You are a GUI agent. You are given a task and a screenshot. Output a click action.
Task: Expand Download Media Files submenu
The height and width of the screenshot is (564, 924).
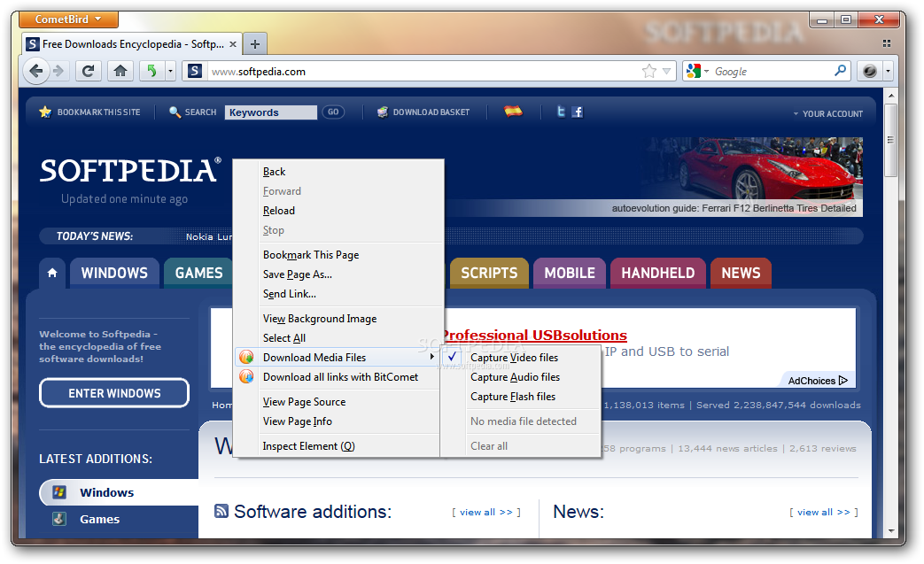338,358
